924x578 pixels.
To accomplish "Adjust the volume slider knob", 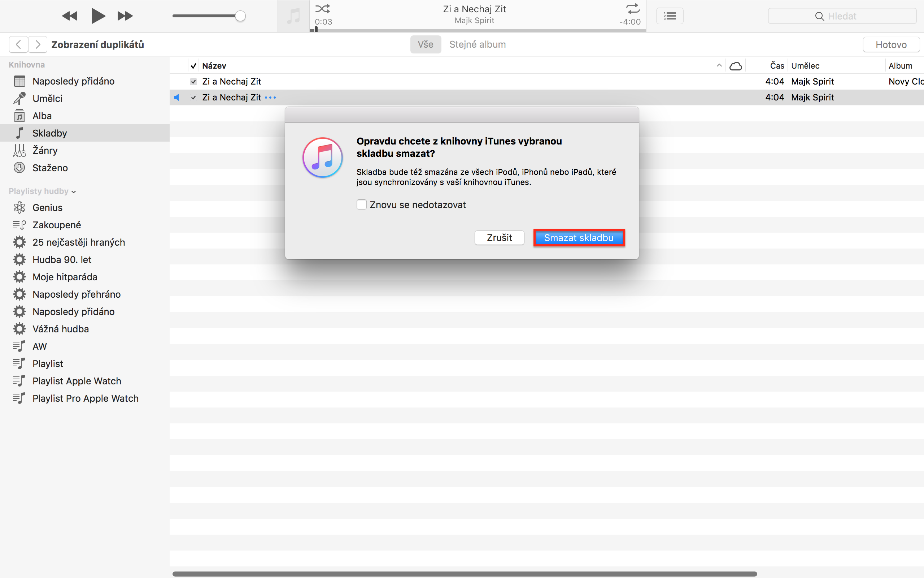I will click(x=240, y=16).
